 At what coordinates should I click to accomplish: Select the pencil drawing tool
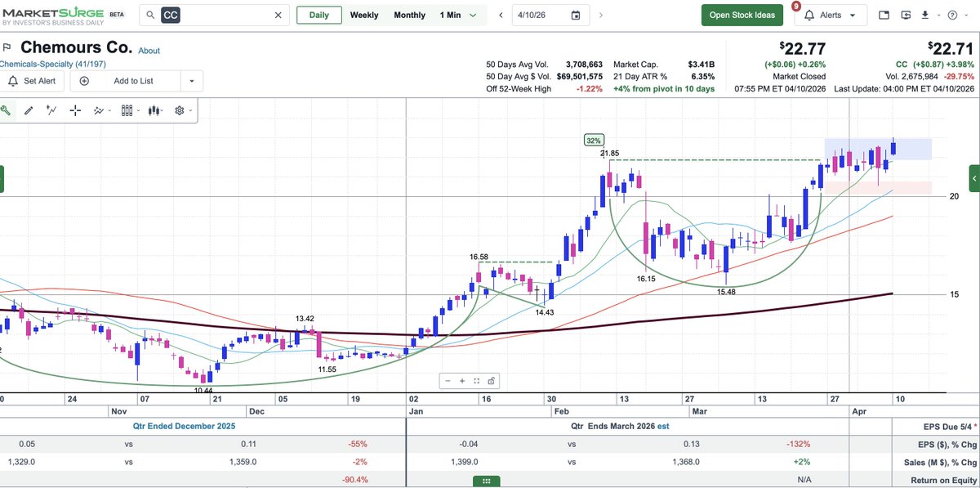tap(29, 110)
